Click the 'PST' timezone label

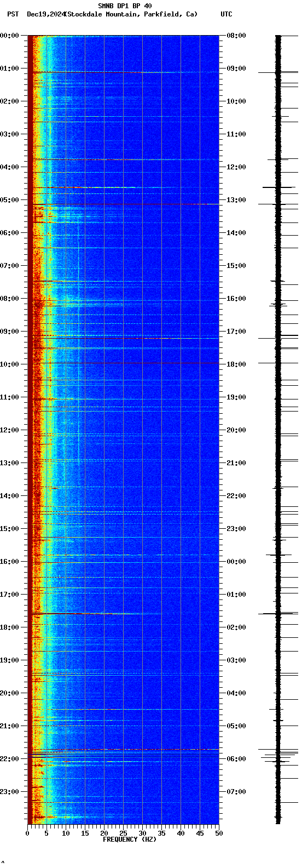point(13,14)
